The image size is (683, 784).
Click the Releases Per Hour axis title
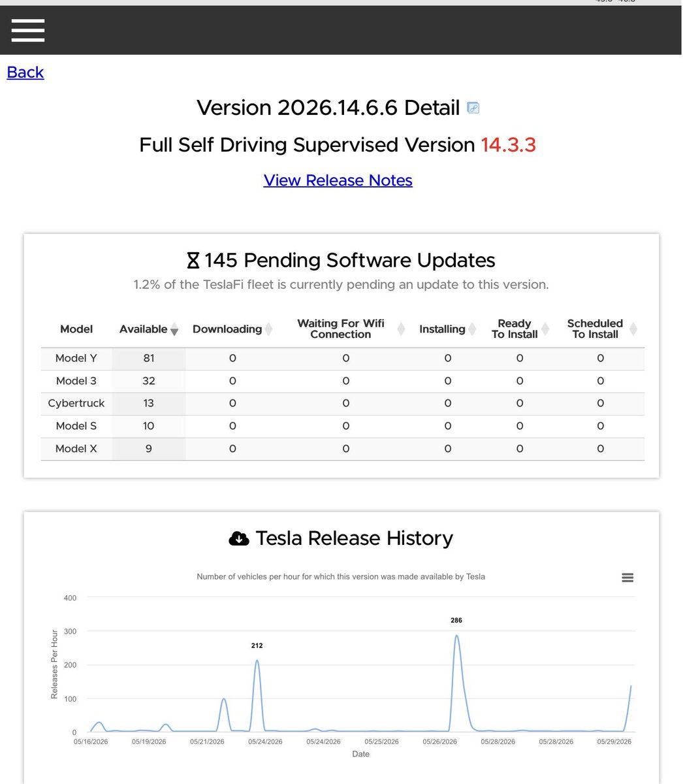tap(54, 664)
